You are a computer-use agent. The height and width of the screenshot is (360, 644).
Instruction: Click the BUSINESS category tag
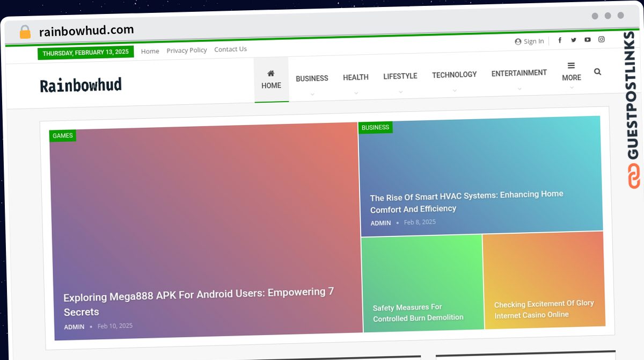click(x=375, y=127)
